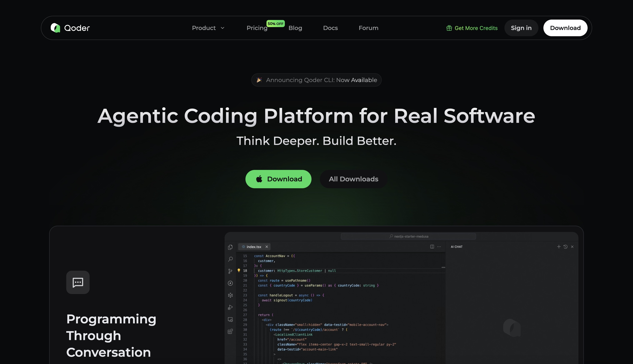The height and width of the screenshot is (364, 633).
Task: Click the split editor icon
Action: click(432, 247)
